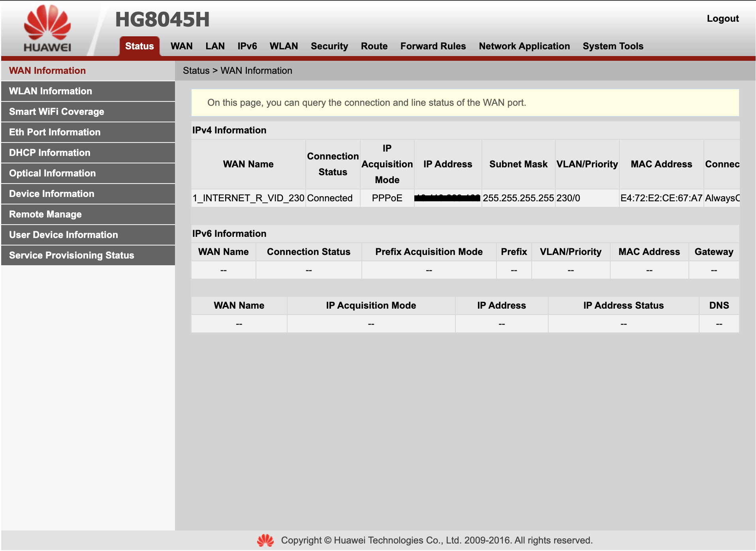Open Forward Rules tab
This screenshot has height=551, width=756.
pos(433,46)
